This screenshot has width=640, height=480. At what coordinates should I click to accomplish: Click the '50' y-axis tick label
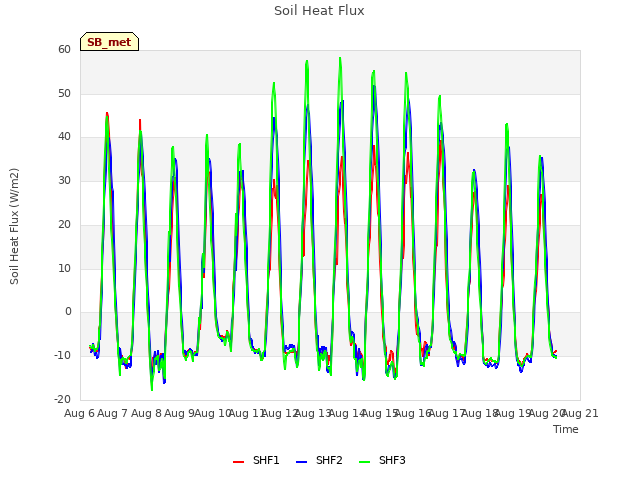(64, 93)
